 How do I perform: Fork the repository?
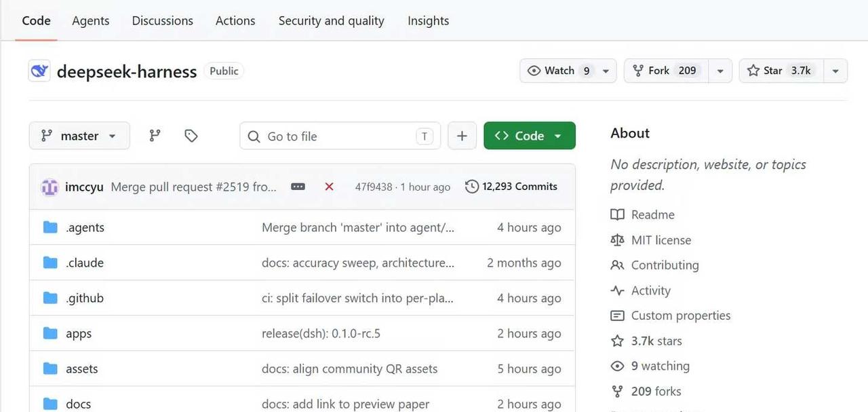(666, 71)
